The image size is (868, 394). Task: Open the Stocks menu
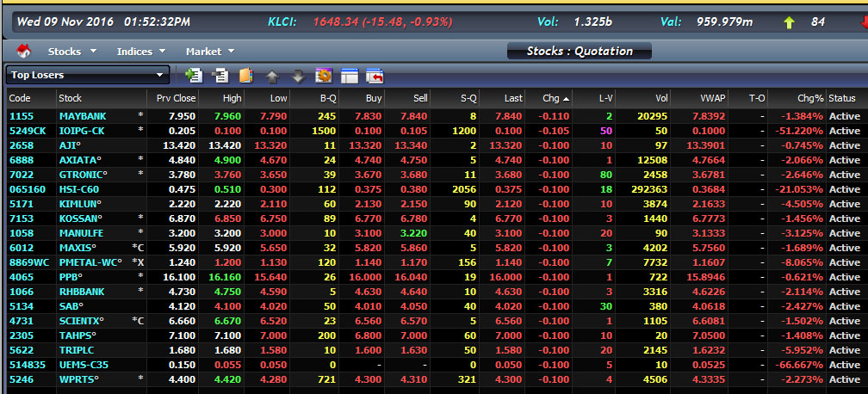(x=65, y=52)
